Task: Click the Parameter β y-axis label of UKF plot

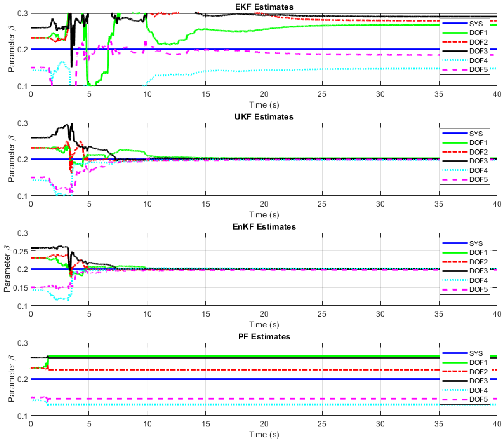Action: click(x=11, y=159)
